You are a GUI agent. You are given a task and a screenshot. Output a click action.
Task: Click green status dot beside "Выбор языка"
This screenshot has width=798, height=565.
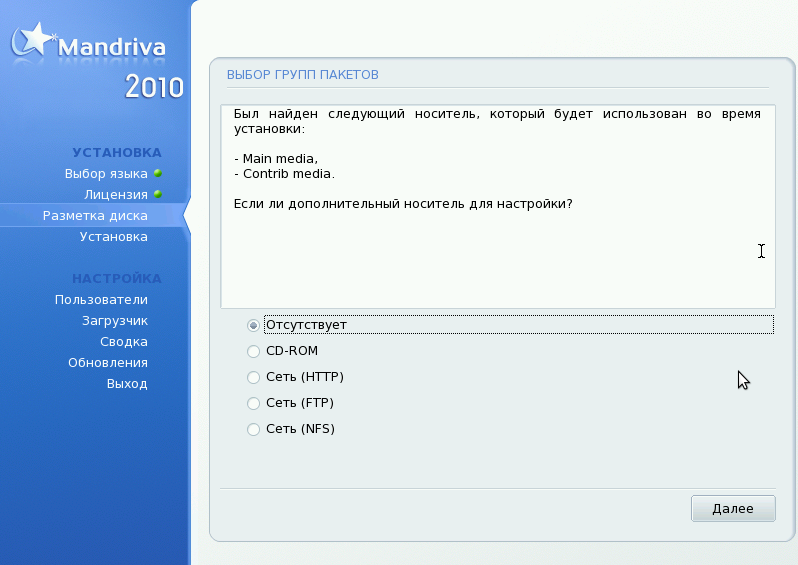158,173
